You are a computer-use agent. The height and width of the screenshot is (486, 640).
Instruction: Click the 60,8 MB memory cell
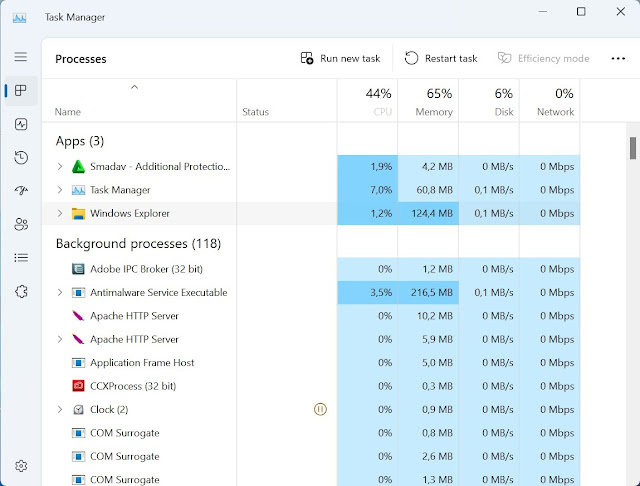point(428,190)
